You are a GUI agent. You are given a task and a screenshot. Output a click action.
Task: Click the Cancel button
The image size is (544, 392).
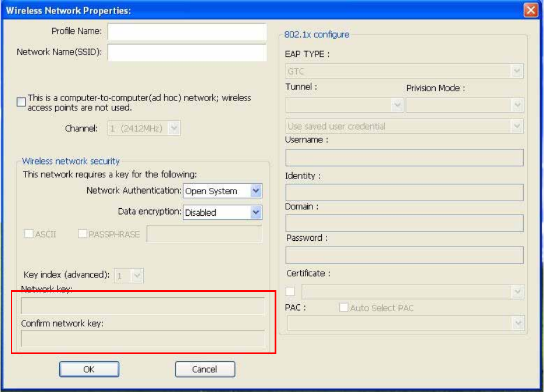[205, 369]
